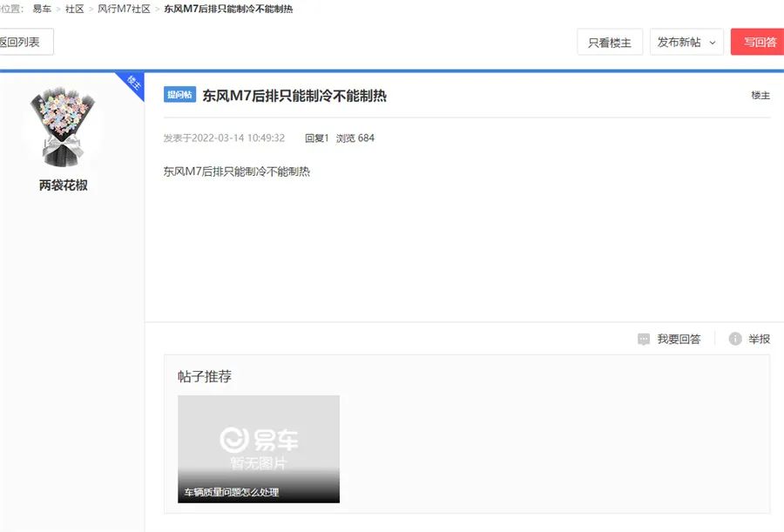
Task: Report the post via the 举报 text
Action: click(x=759, y=339)
